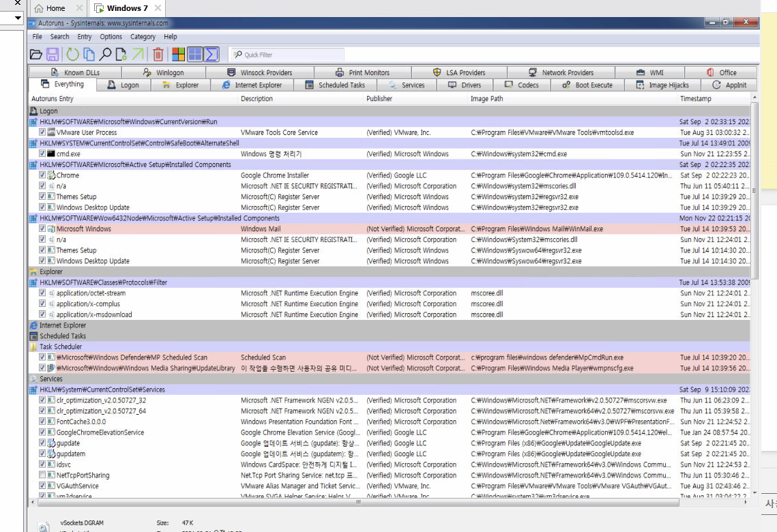Open the File menu
The height and width of the screenshot is (532, 777).
click(37, 37)
